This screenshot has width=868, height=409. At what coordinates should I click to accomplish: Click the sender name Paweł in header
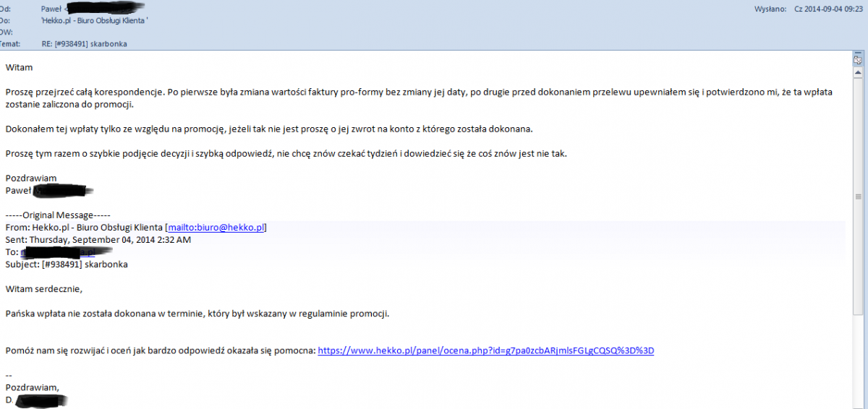coord(53,9)
